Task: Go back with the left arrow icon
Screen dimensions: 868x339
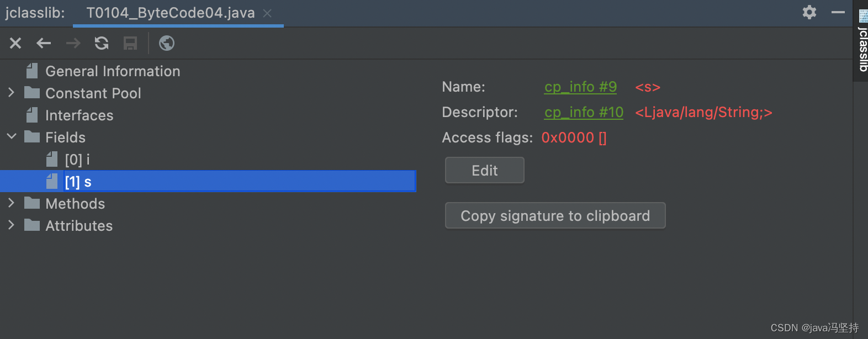Action: [x=44, y=43]
